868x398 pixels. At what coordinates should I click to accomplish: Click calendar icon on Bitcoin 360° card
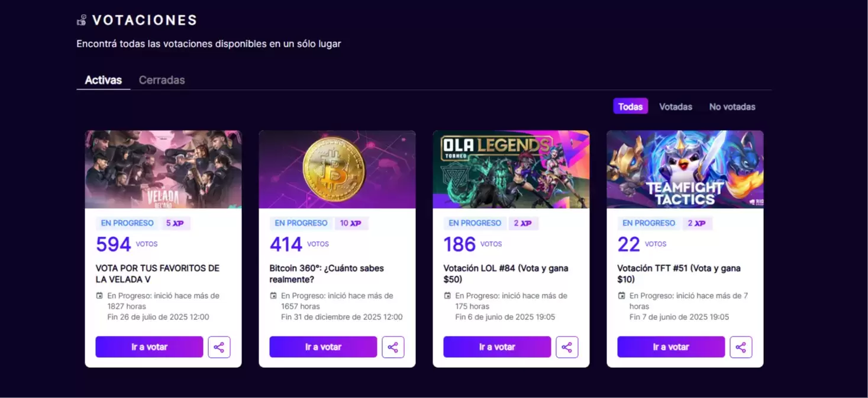point(273,296)
